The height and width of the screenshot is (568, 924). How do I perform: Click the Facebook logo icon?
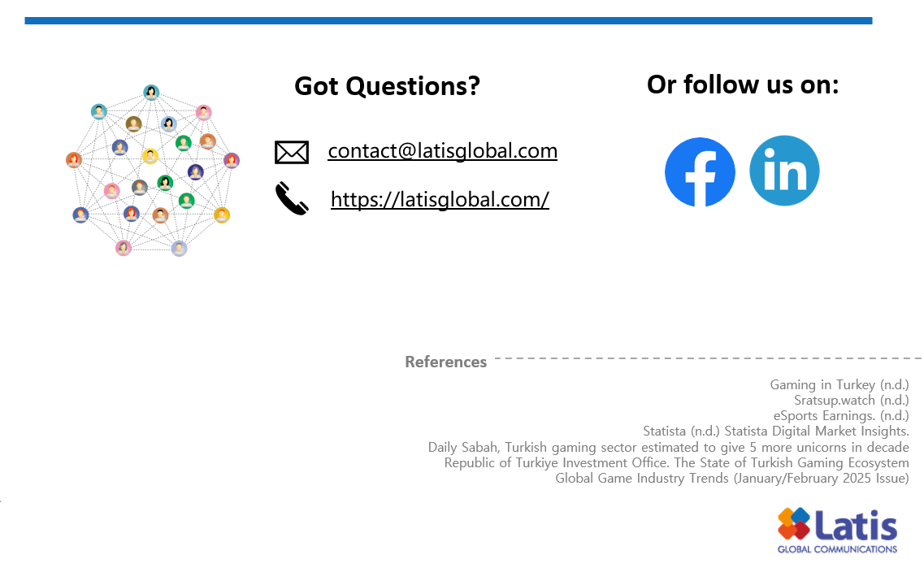[700, 171]
